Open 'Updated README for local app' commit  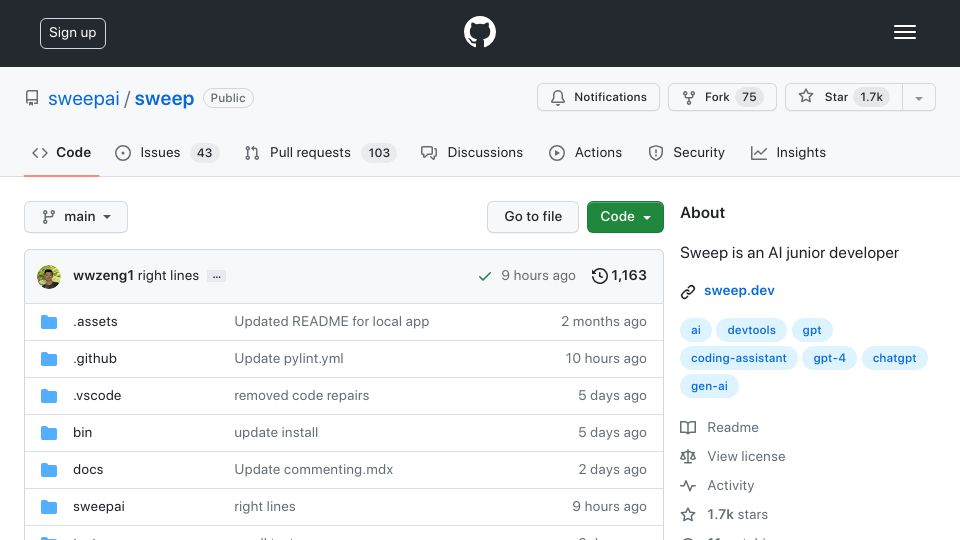pos(332,321)
